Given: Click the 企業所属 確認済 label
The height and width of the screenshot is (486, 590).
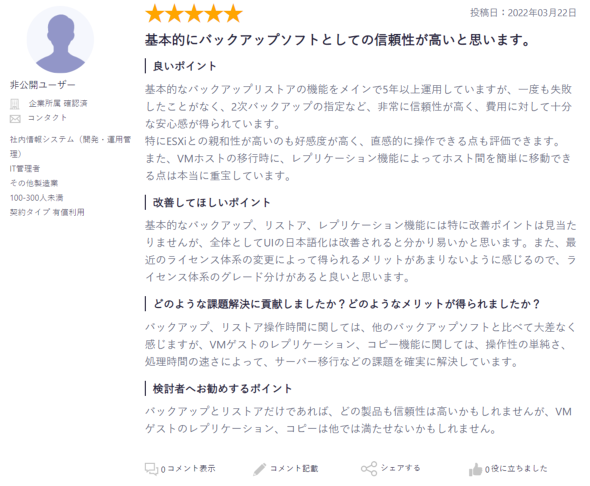Looking at the screenshot, I should point(58,103).
